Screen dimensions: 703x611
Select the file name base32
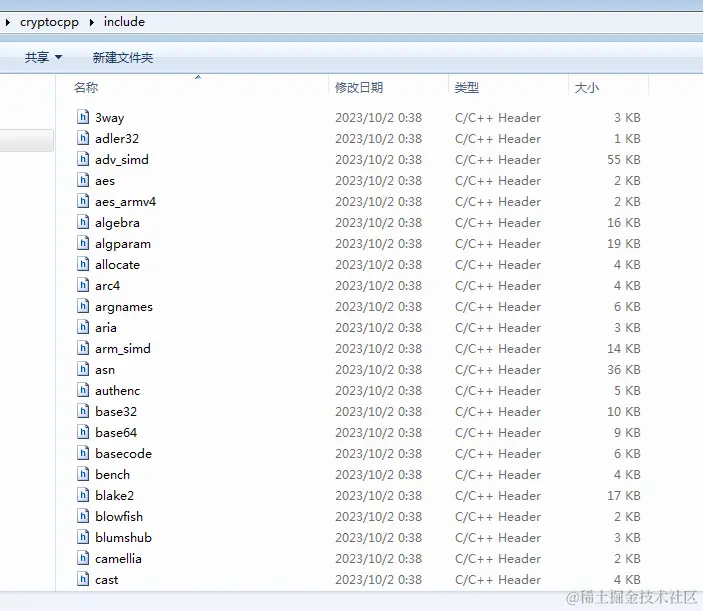click(x=116, y=412)
